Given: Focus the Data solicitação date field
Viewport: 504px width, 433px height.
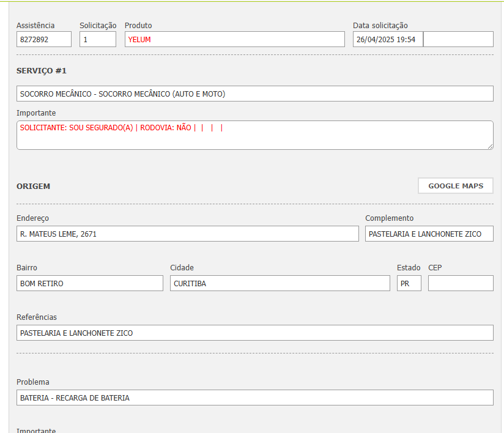Looking at the screenshot, I should [x=387, y=40].
